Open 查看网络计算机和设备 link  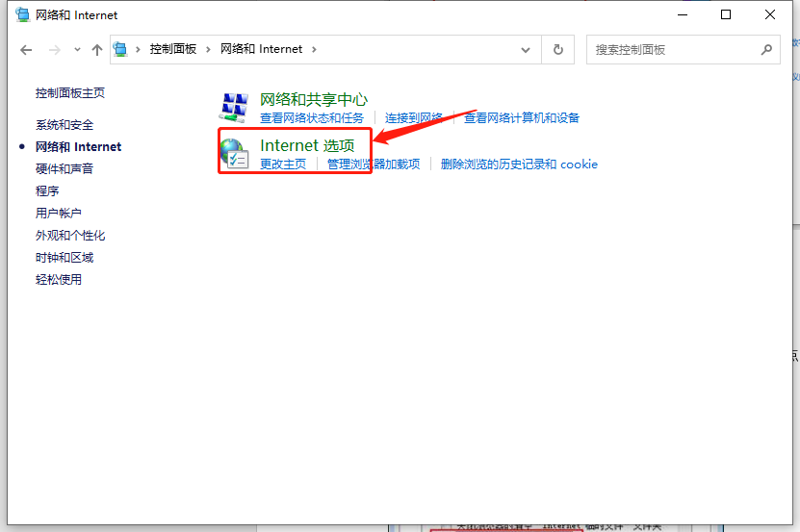522,117
